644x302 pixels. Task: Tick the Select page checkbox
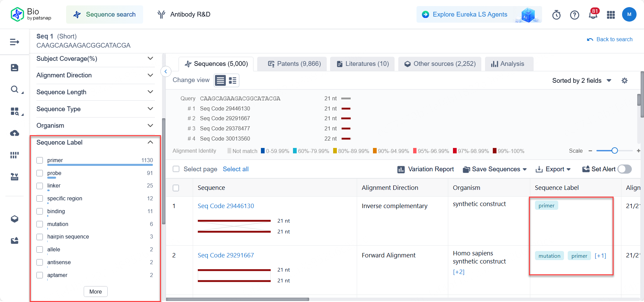tap(176, 169)
